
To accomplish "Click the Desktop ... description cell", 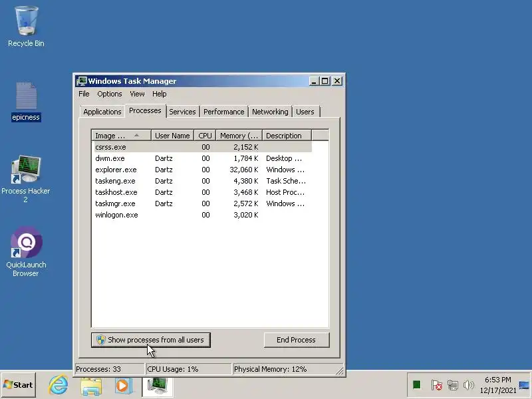I will [284, 158].
